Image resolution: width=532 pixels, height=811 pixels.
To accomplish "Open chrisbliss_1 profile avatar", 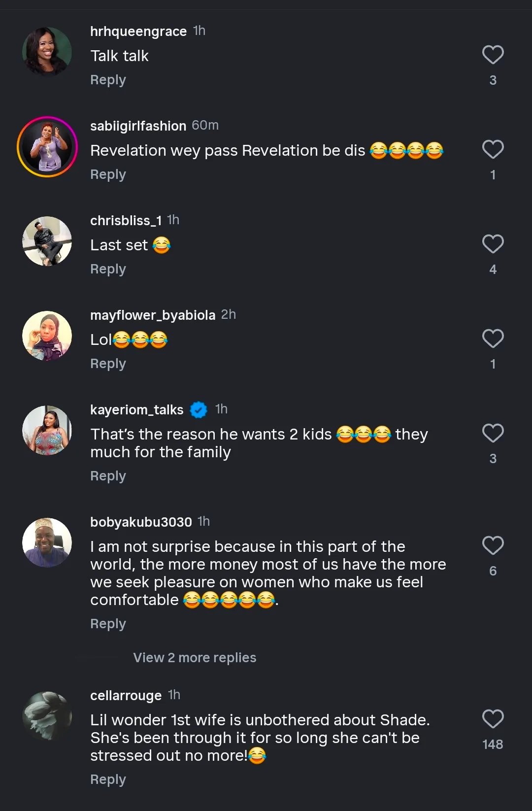I will coord(47,241).
